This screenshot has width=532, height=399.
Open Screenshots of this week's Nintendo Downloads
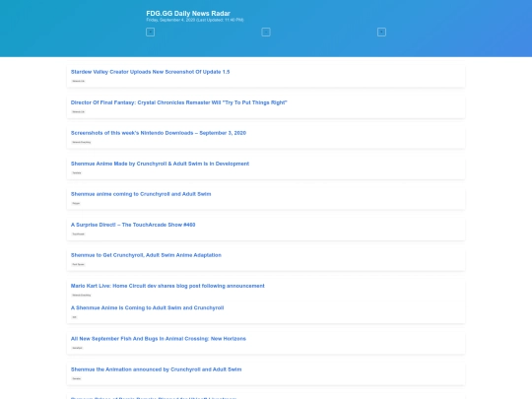point(159,133)
